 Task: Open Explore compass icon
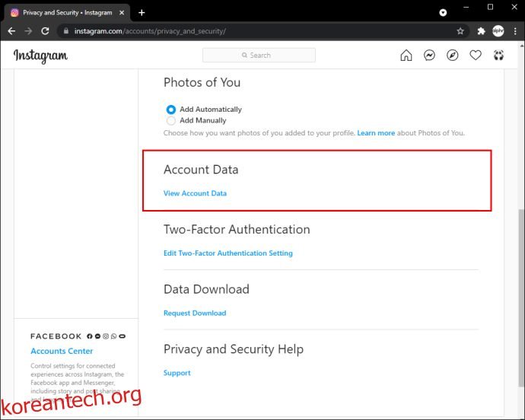pos(453,56)
